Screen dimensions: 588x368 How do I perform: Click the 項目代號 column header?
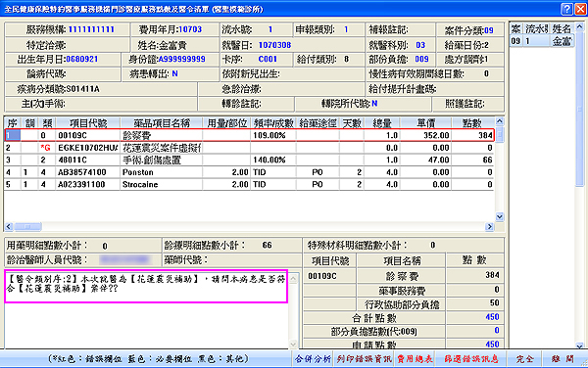tap(88, 122)
